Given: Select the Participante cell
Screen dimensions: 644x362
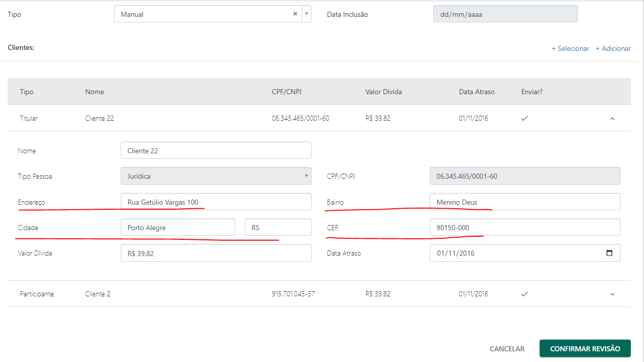Looking at the screenshot, I should click(37, 294).
